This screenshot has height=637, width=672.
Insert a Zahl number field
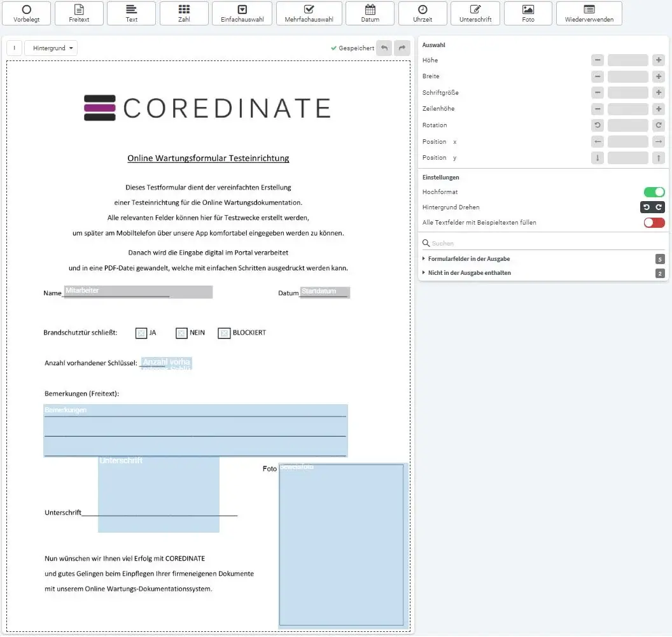[184, 13]
